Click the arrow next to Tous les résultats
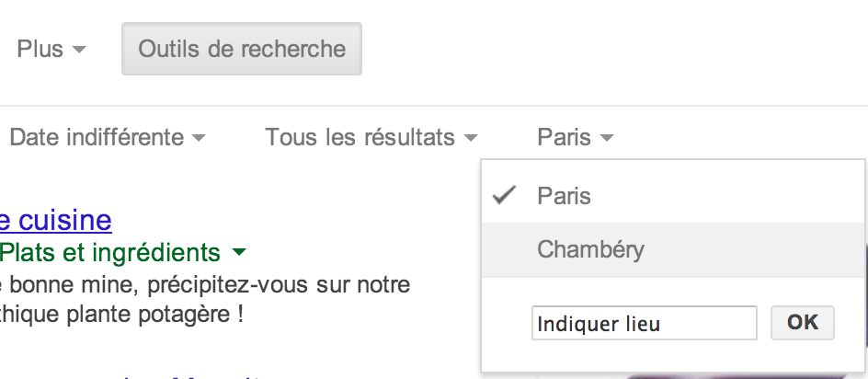The image size is (868, 379). click(471, 137)
